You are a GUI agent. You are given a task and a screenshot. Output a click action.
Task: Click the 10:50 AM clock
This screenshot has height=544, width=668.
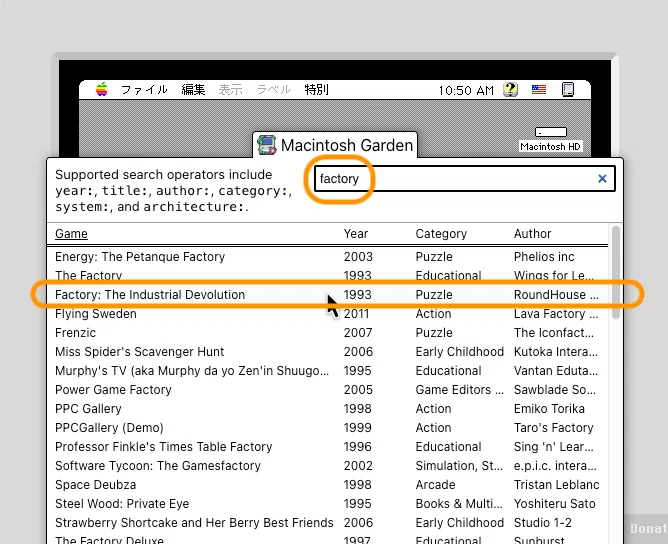466,90
